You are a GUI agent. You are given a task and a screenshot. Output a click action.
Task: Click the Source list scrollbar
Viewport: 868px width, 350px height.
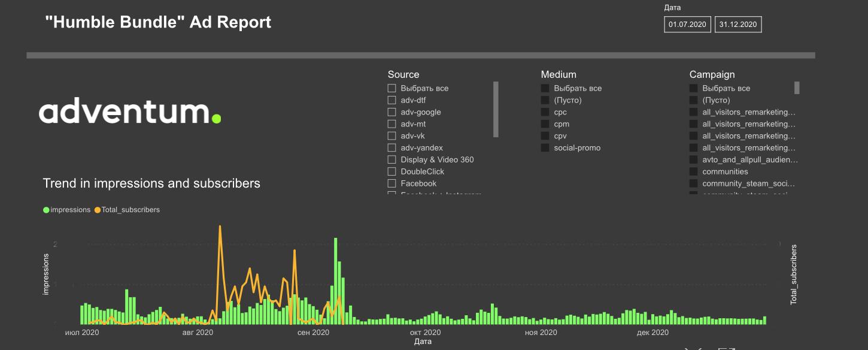coord(496,110)
